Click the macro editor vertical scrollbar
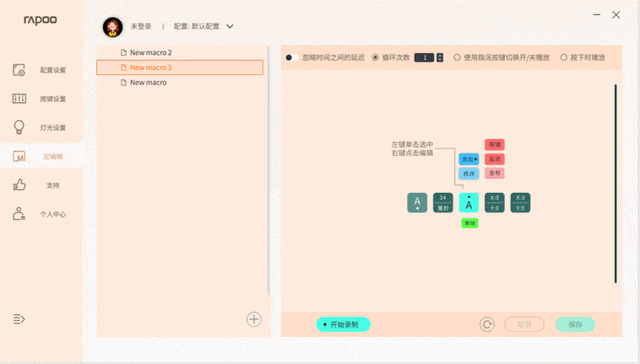This screenshot has height=364, width=640. pyautogui.click(x=616, y=184)
